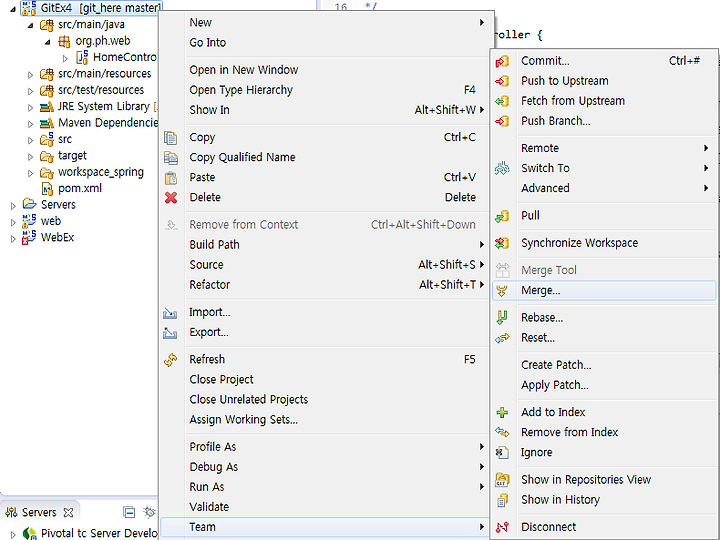The height and width of the screenshot is (540, 720).
Task: Click the Push Branch icon
Action: (x=502, y=121)
